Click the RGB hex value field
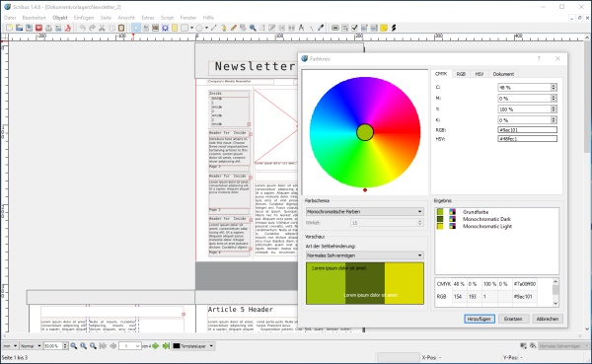 click(527, 130)
